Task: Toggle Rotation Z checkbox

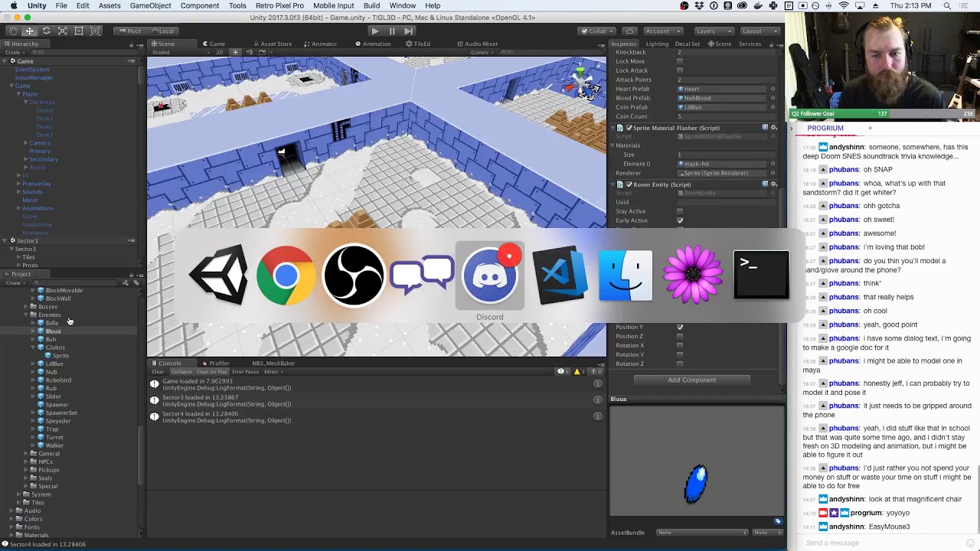Action: [680, 364]
